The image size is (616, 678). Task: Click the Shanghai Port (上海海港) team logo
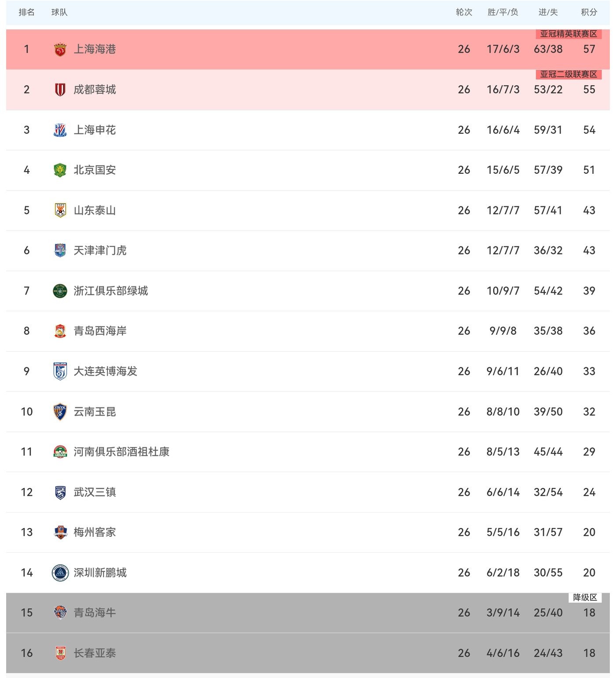click(60, 49)
